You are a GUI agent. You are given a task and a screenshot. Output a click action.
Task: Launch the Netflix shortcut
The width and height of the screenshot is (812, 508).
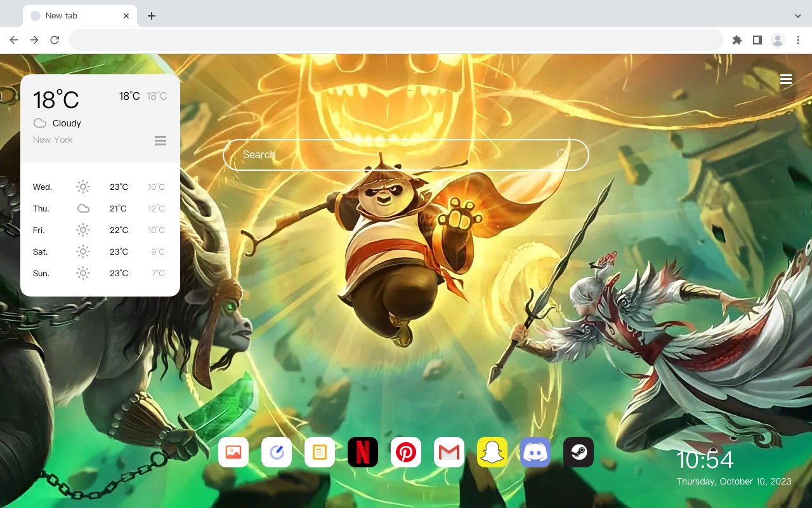(x=363, y=452)
